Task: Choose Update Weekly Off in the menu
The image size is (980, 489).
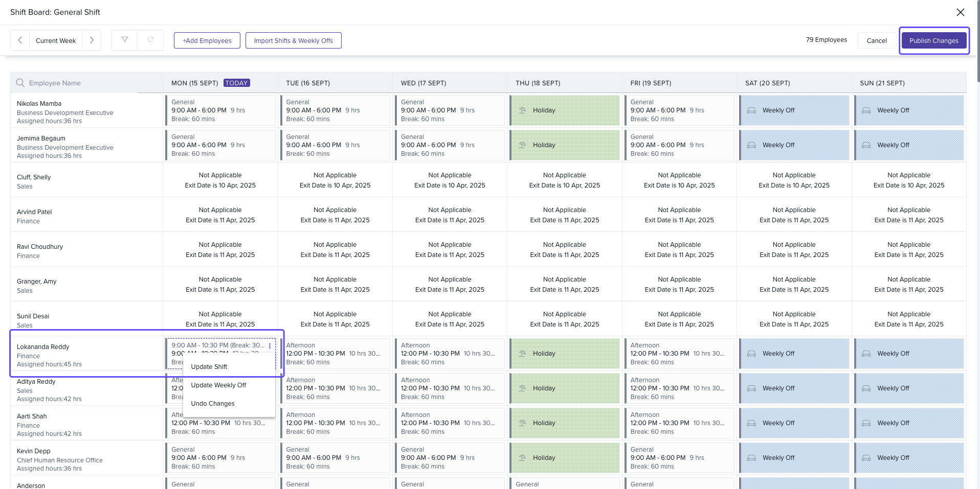Action: pos(218,385)
